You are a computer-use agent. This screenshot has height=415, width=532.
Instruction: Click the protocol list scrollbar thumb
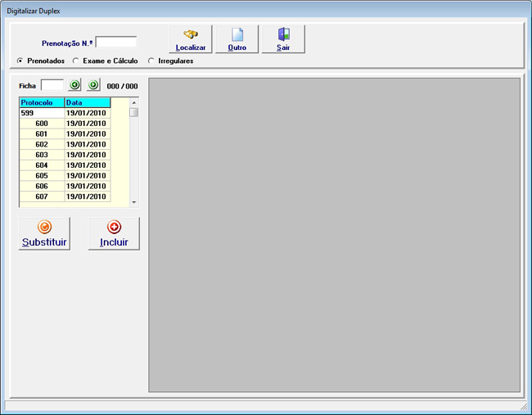[134, 112]
